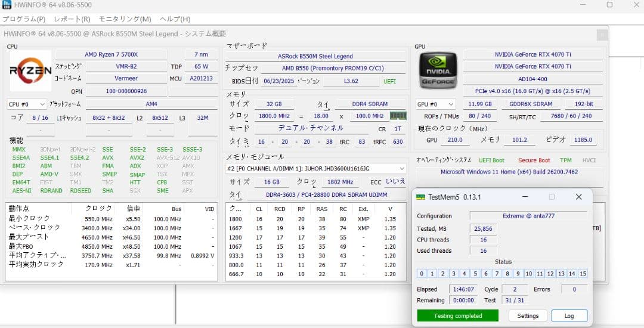Click the Test 31 / 31 field
The width and height of the screenshot is (644, 328).
point(515,301)
